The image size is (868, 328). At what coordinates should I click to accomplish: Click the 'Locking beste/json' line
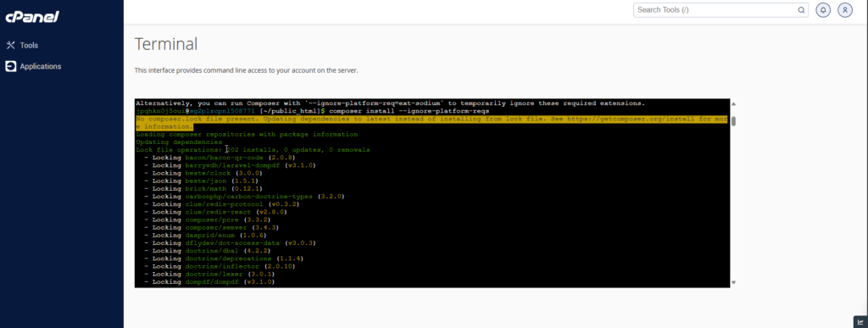point(202,181)
